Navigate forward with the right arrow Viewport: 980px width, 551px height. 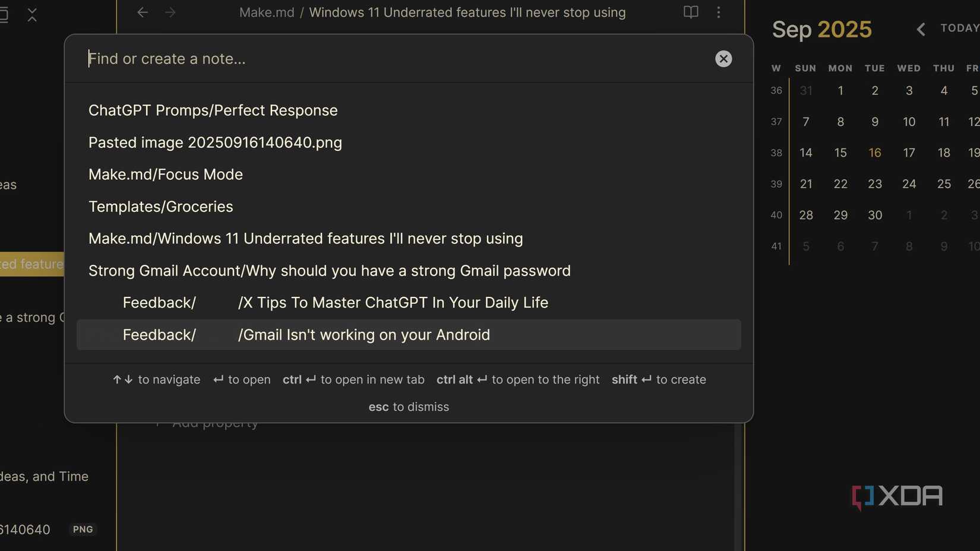(170, 12)
